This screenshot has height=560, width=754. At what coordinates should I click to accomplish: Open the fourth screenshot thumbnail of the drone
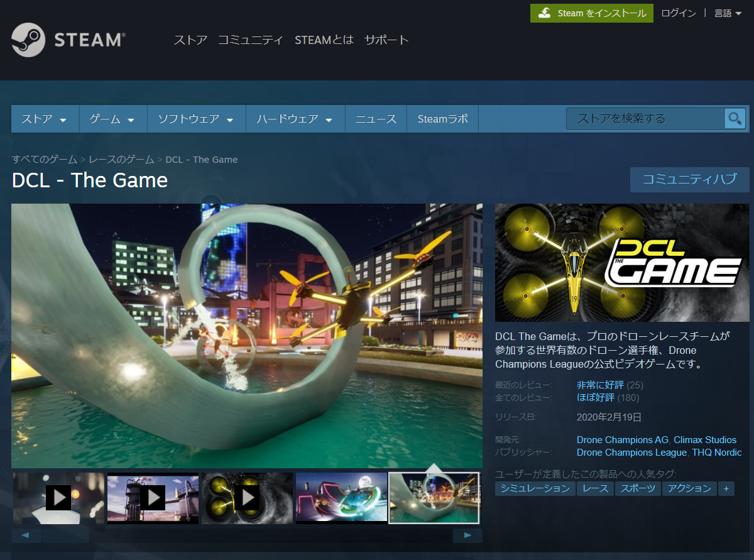(x=341, y=497)
